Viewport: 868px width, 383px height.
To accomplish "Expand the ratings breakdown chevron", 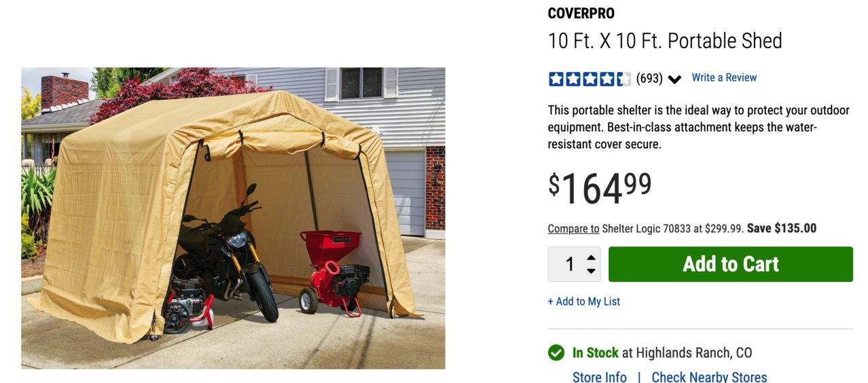I will coord(674,79).
